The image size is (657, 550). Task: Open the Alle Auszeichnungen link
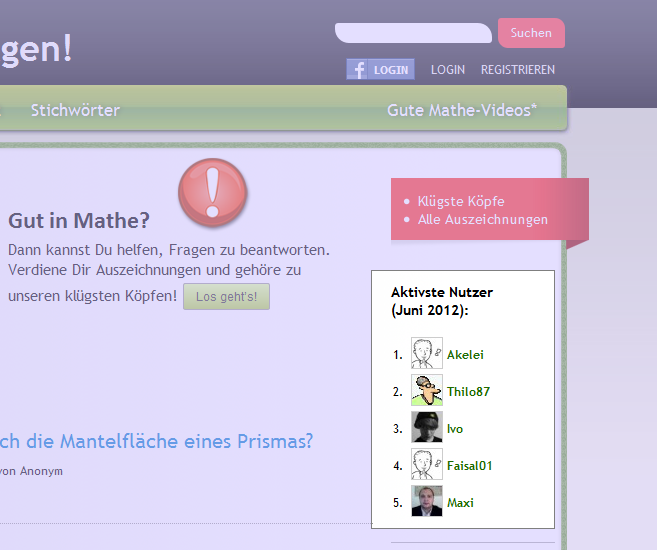(482, 219)
